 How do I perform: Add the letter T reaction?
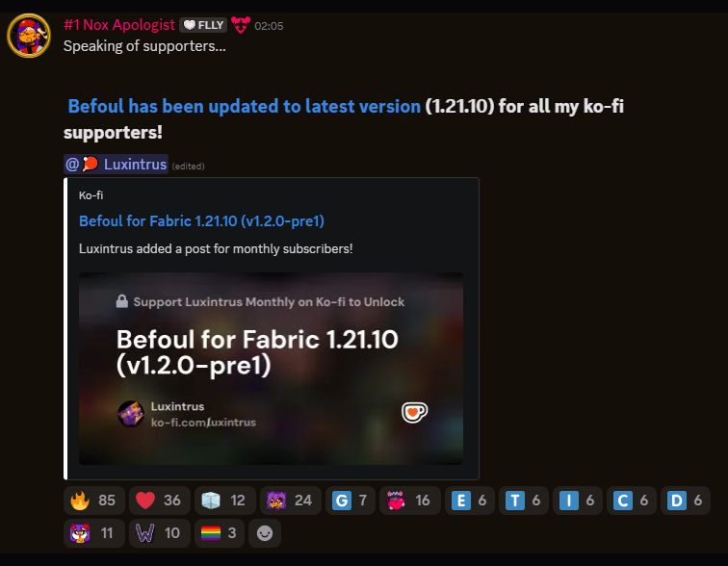click(x=523, y=501)
